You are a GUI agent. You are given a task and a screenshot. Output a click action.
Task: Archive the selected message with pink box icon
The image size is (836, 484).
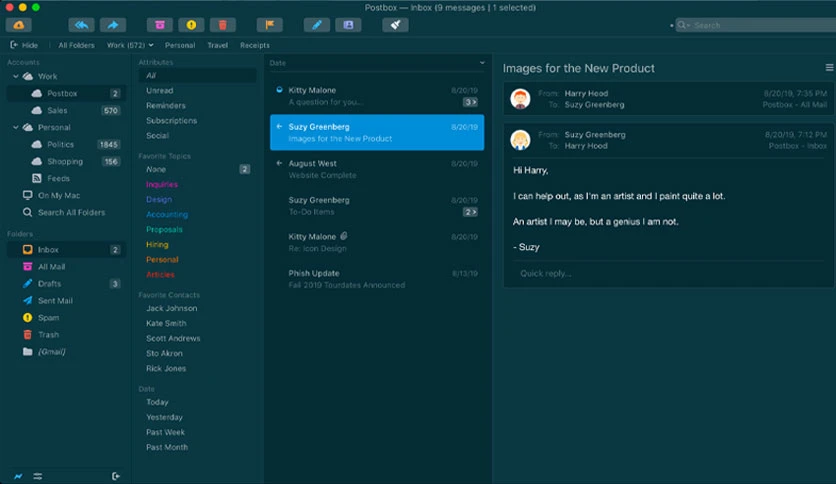click(159, 25)
